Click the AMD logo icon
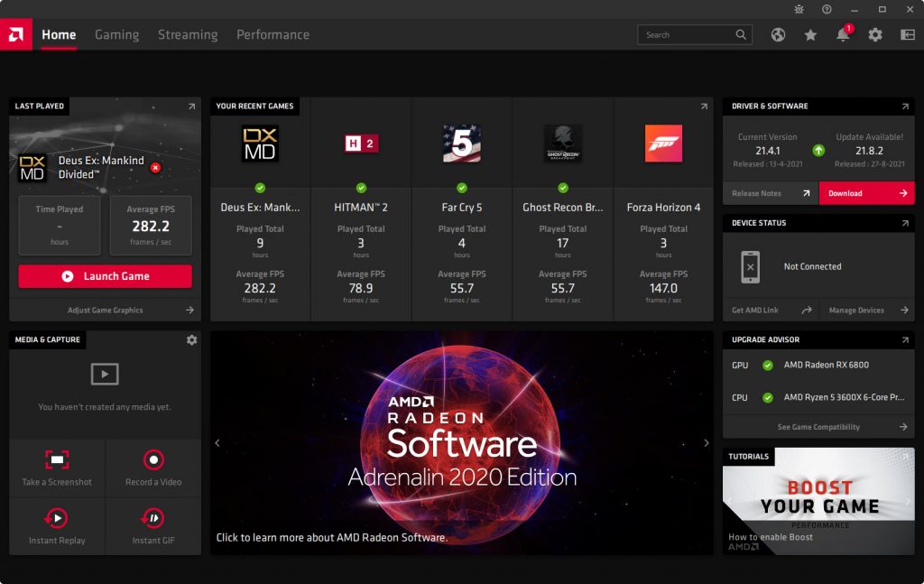Viewport: 924px width, 584px height. (16, 34)
